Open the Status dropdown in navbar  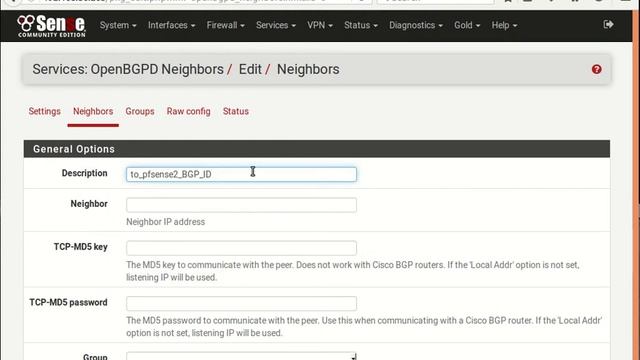click(x=361, y=25)
